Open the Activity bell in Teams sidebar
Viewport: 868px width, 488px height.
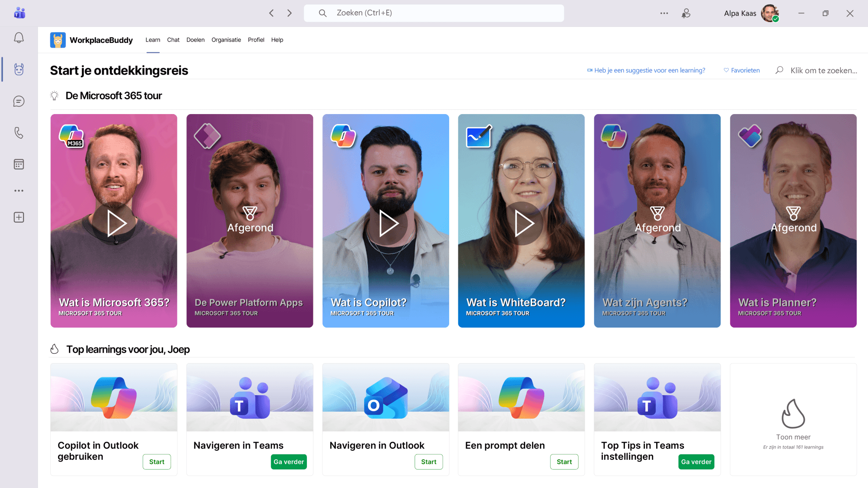tap(19, 38)
